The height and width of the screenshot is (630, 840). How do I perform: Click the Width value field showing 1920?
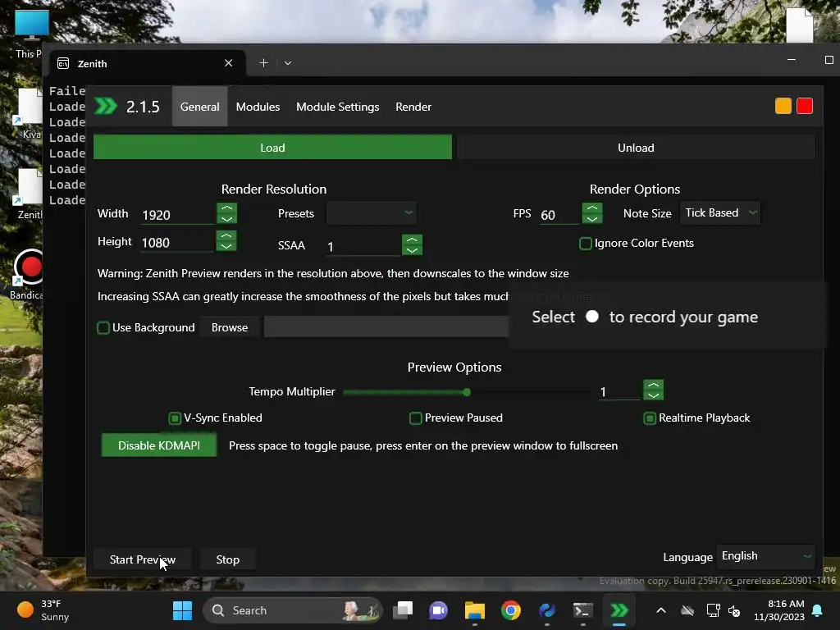coord(177,215)
